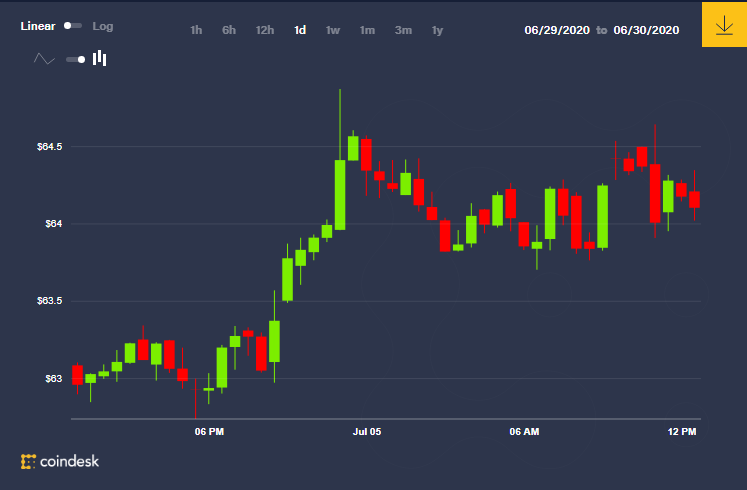This screenshot has height=490, width=747.
Task: Switch to the 3m time range
Action: 403,30
